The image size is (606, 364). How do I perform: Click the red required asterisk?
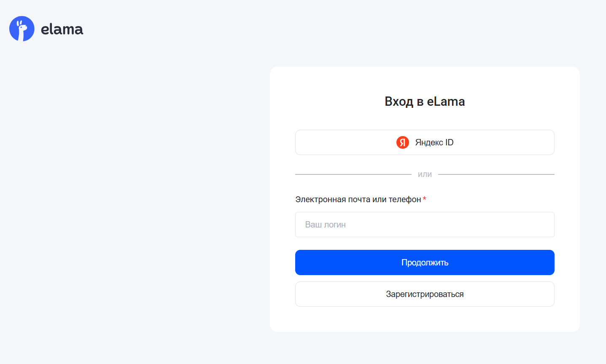[425, 198]
